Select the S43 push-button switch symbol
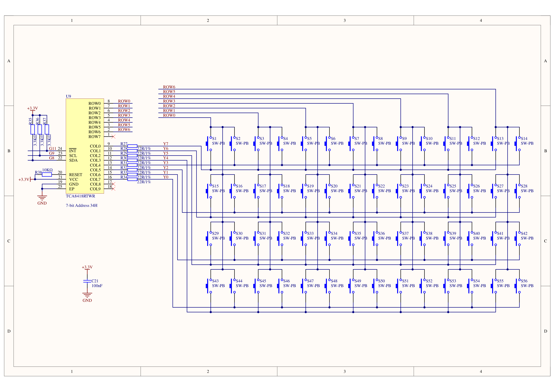This screenshot has width=555, height=392. pyautogui.click(x=209, y=286)
